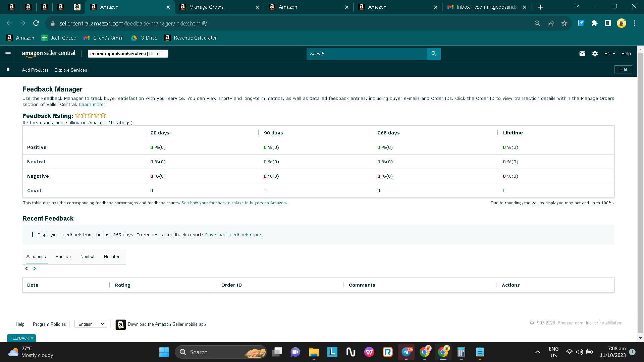
Task: Open the EN language dropdown
Action: click(609, 54)
